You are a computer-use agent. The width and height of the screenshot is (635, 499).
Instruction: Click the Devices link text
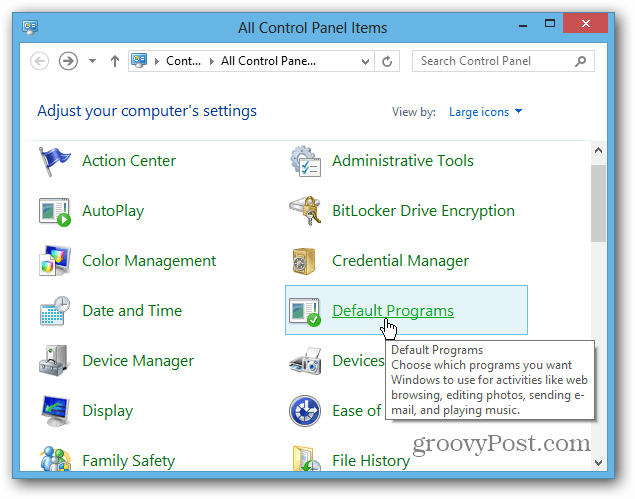(x=358, y=361)
